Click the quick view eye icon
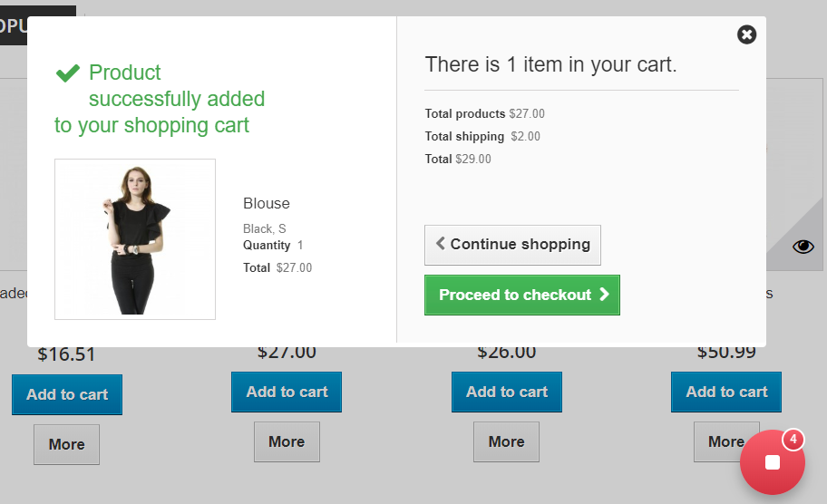This screenshot has width=827, height=504. (x=803, y=247)
